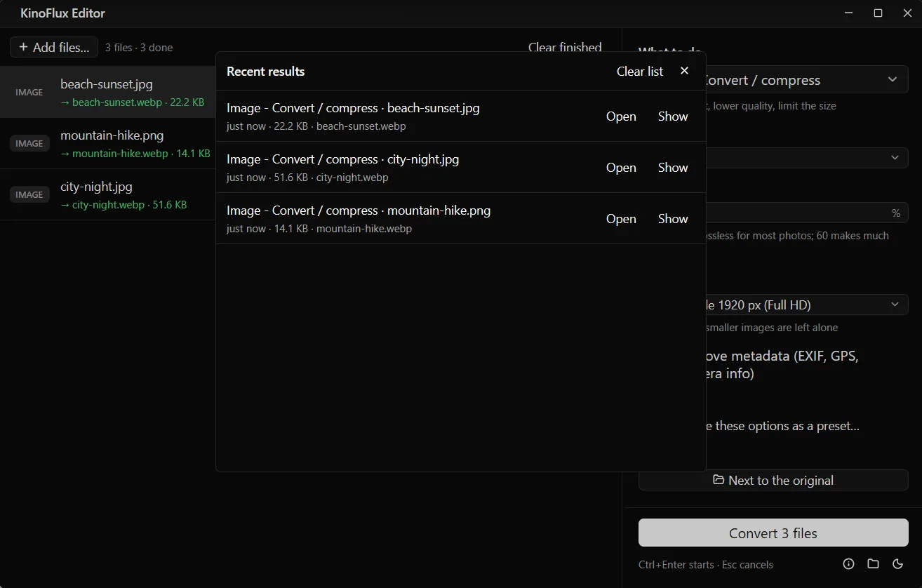Open the info icon beside the folder icon
The width and height of the screenshot is (922, 588).
848,563
